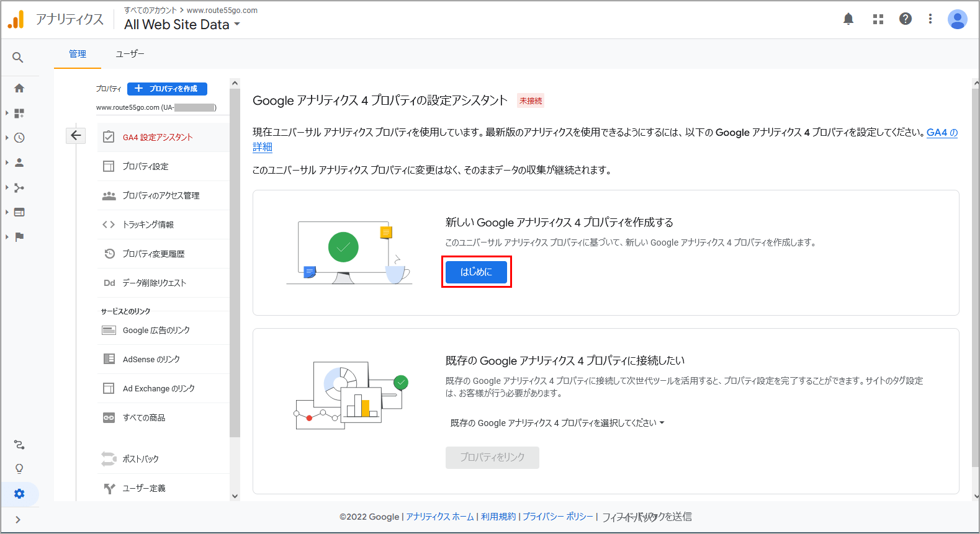
Task: Click the property menu scrollbar up arrow
Action: point(235,83)
